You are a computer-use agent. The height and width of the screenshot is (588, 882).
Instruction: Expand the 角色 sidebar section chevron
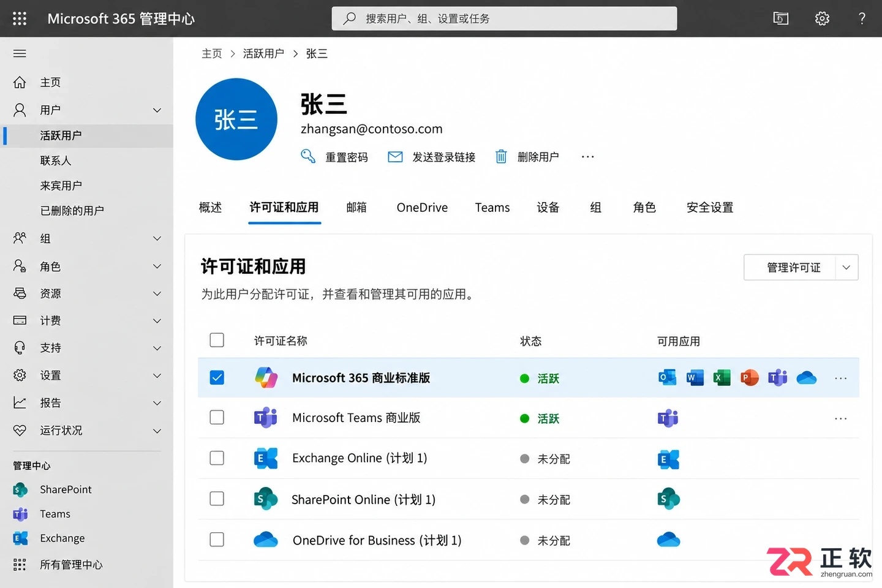point(157,266)
